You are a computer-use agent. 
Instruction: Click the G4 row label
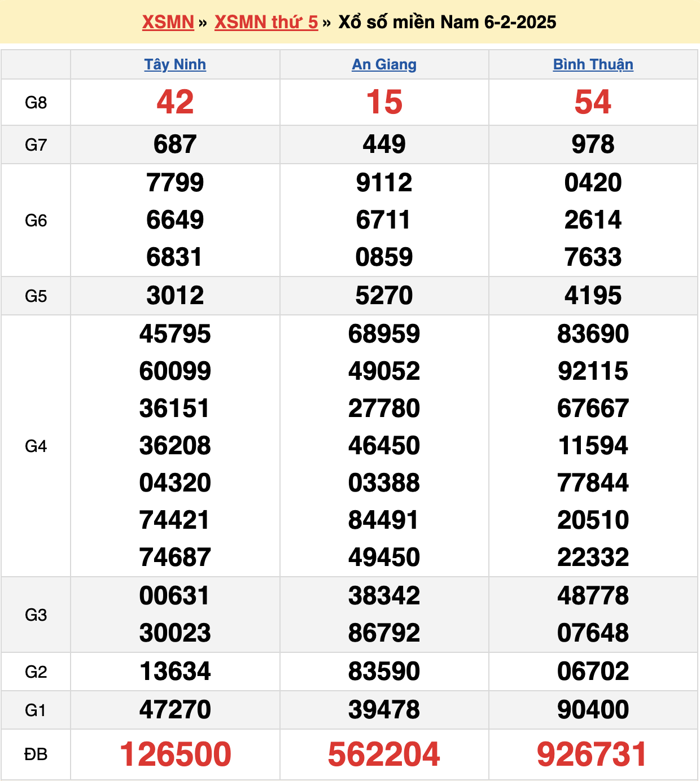point(36,446)
